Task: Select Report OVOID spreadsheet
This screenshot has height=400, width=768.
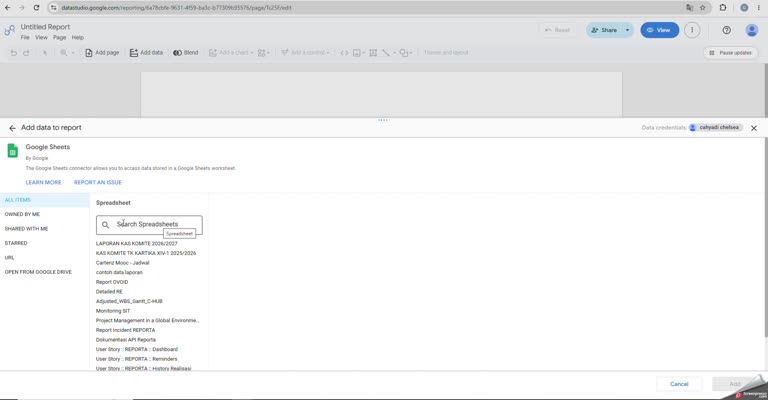Action: [x=112, y=282]
